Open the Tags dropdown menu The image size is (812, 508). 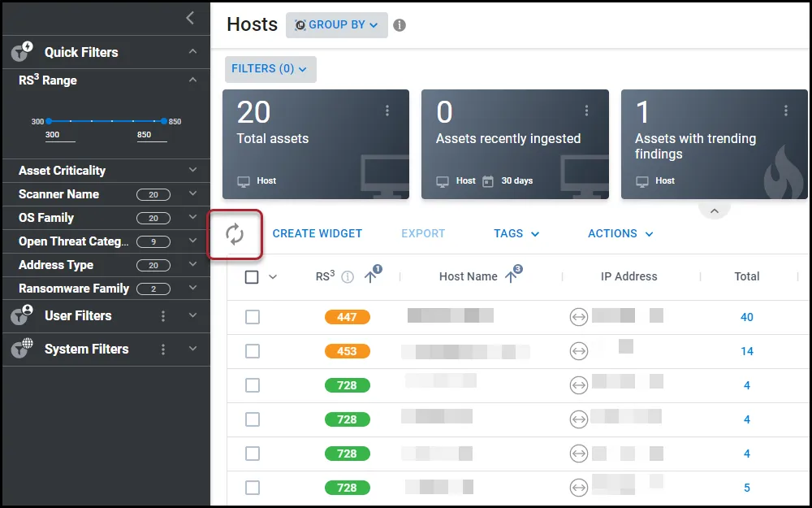pos(516,234)
